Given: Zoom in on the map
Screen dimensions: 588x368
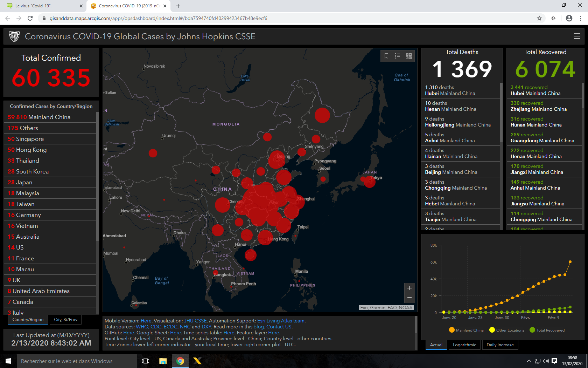Looking at the screenshot, I should [x=409, y=288].
